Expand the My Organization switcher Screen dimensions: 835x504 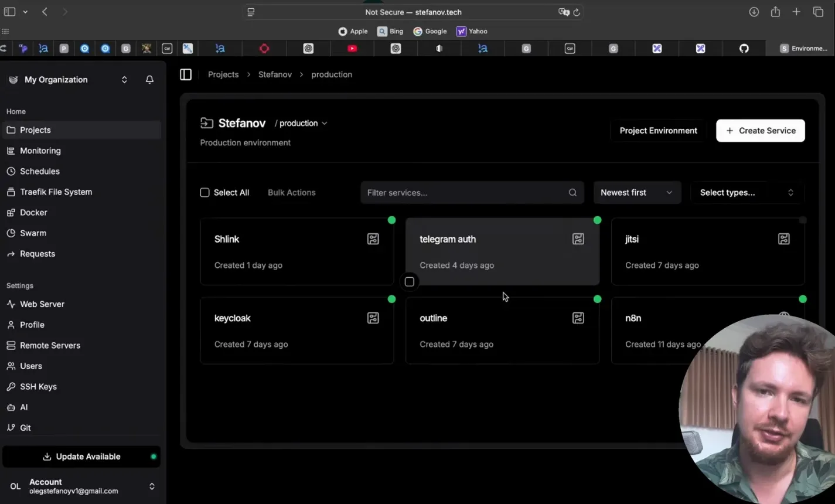[124, 80]
